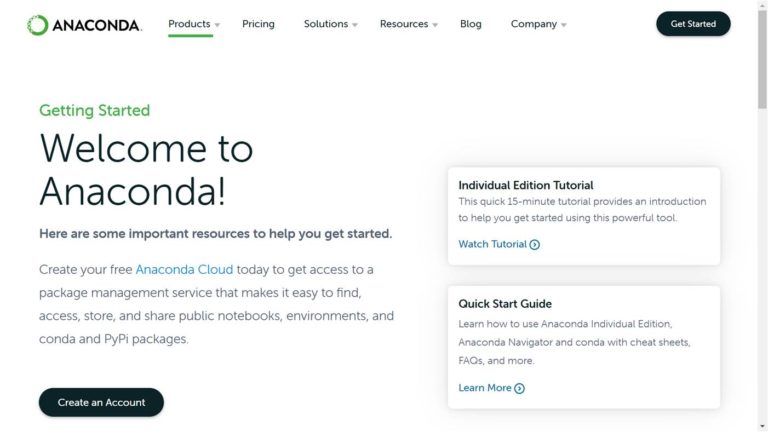Expand the Resources dropdown arrow
The image size is (768, 432).
click(435, 25)
